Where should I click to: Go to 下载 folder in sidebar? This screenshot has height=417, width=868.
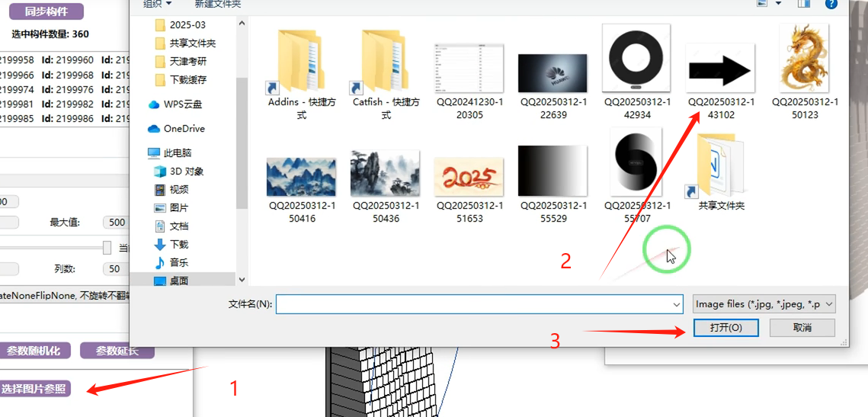178,245
